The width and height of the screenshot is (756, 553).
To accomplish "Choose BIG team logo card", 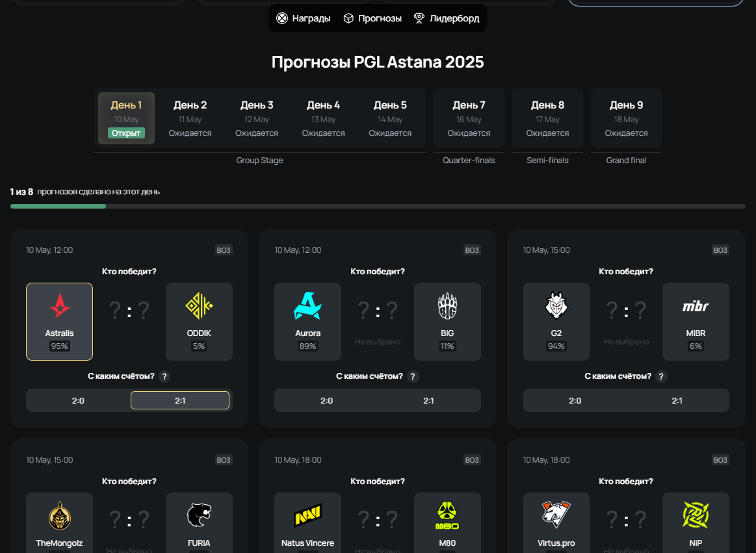I will [x=447, y=322].
